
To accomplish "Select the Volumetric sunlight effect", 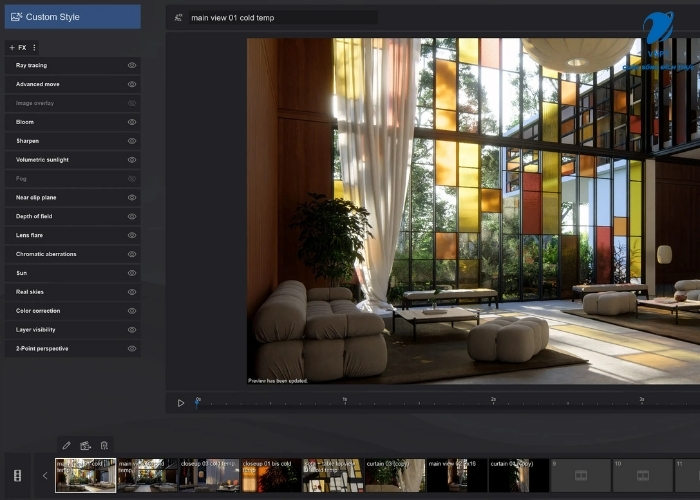I will (60, 160).
